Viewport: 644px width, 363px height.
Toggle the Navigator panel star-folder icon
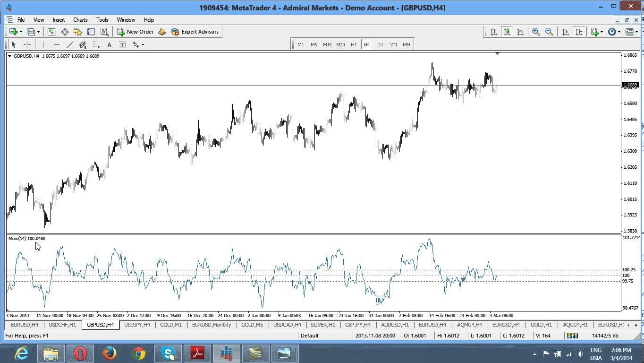click(x=78, y=32)
